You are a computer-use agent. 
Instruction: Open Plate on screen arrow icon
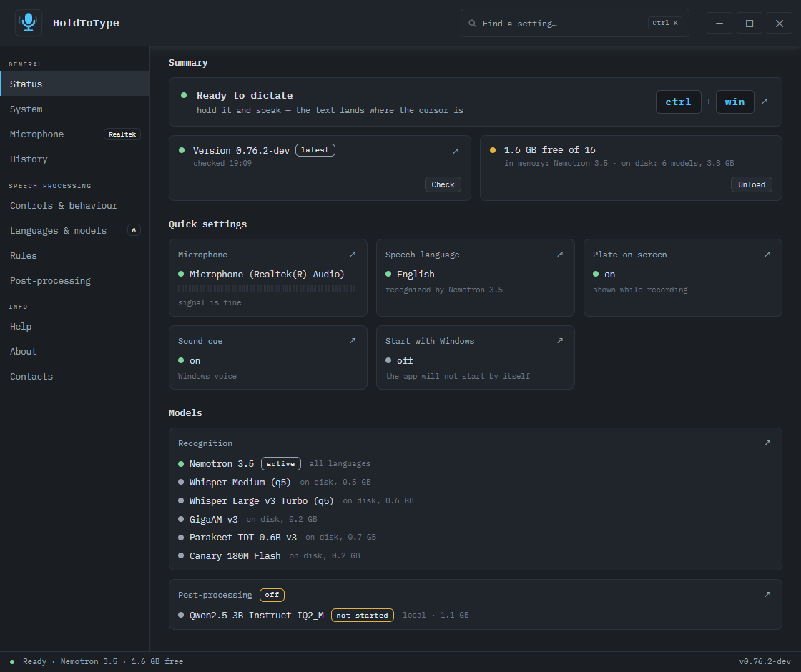coord(767,255)
